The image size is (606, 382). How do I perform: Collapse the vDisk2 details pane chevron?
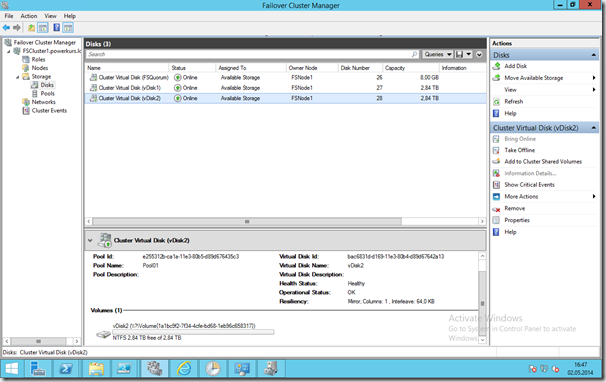pos(90,240)
